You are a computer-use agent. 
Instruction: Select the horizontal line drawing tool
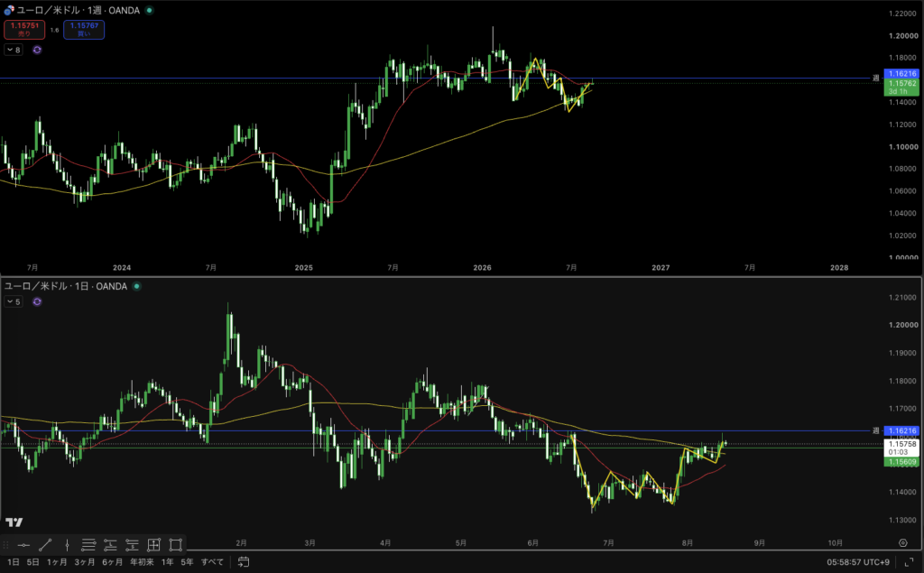coord(23,545)
